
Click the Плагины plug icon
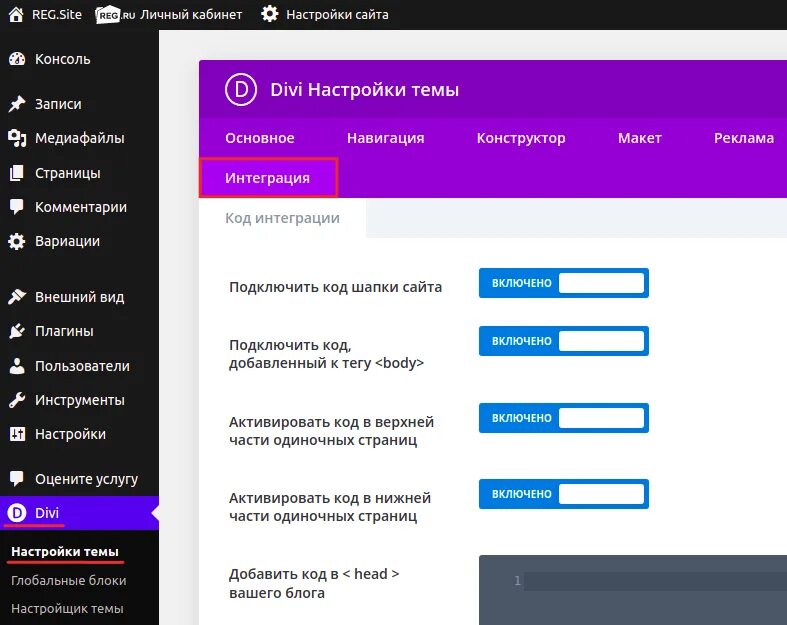(x=17, y=331)
